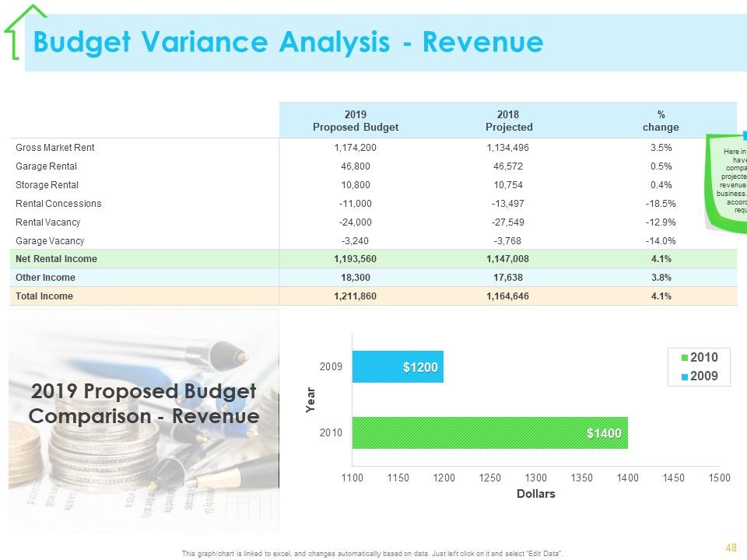The image size is (747, 560).
Task: Select the Other Income row label
Action: pyautogui.click(x=45, y=278)
